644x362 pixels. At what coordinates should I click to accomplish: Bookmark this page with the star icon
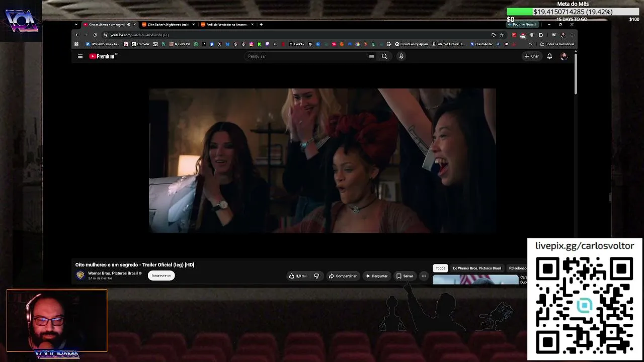(502, 35)
